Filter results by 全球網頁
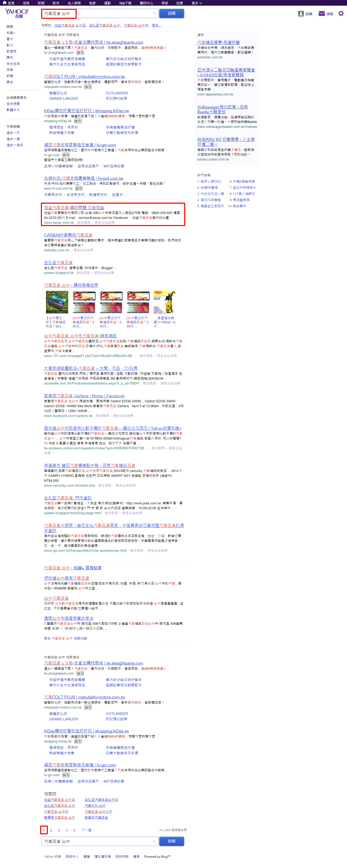 13,103
